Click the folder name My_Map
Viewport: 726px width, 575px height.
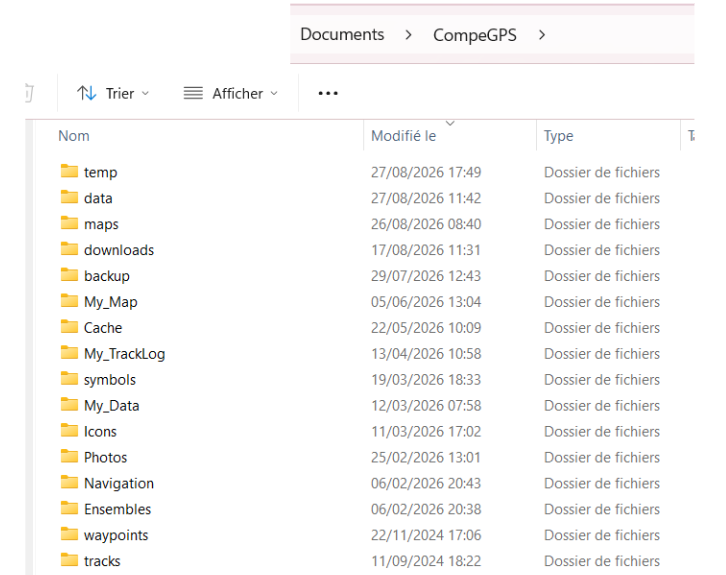point(111,302)
